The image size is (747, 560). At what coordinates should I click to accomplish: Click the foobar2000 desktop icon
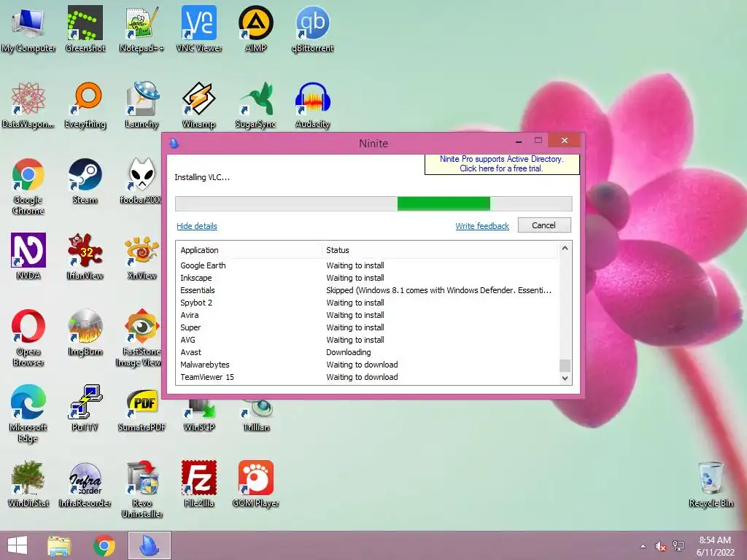[x=141, y=181]
